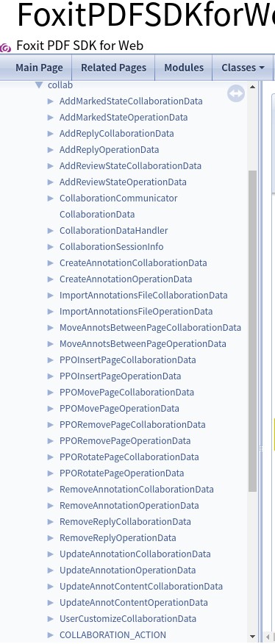The width and height of the screenshot is (275, 644).
Task: Expand CollaborationDataHandler node arrow
Action: [x=51, y=231]
